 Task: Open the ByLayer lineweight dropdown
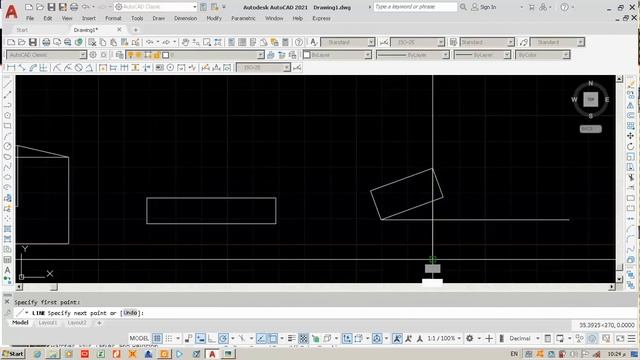507,55
